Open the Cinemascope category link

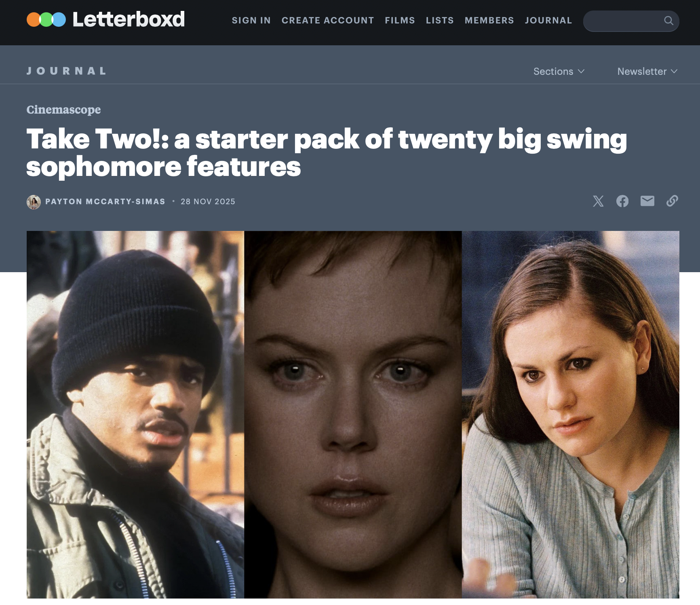click(x=63, y=110)
